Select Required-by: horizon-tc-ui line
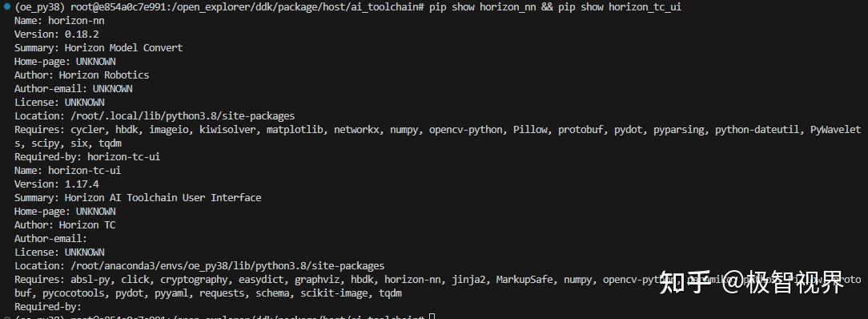The width and height of the screenshot is (868, 319). 87,157
